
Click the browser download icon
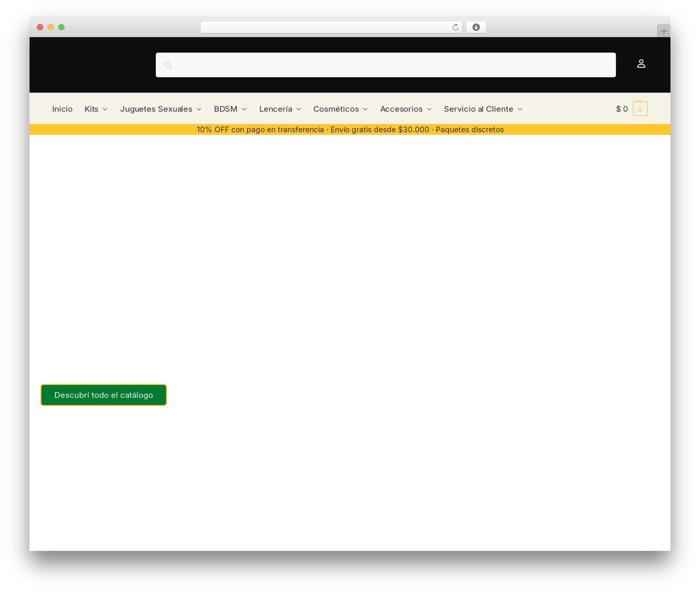point(476,27)
